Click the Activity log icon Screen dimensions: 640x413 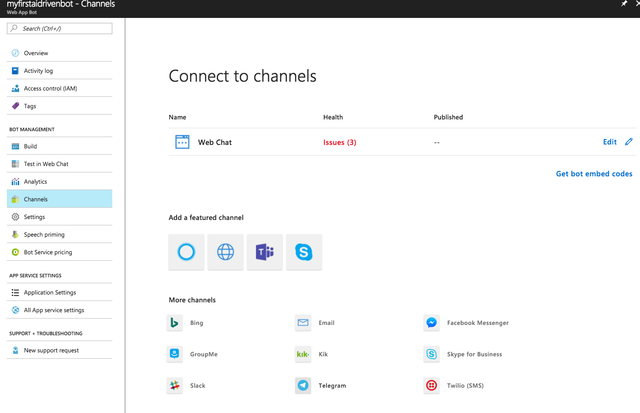[15, 71]
